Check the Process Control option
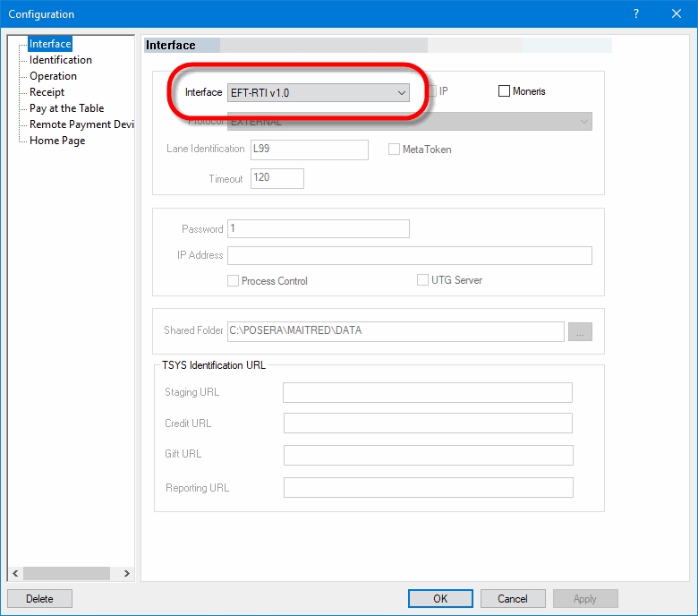 pyautogui.click(x=234, y=280)
